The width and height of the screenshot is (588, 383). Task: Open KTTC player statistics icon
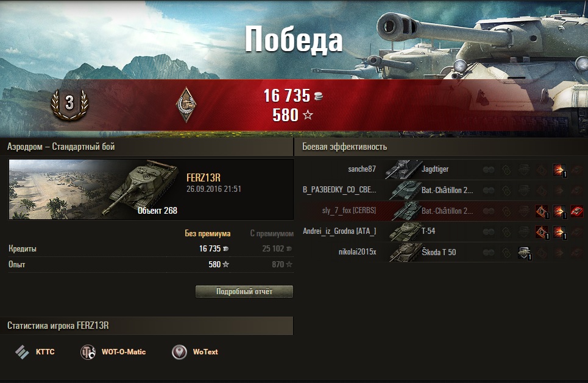coord(22,352)
